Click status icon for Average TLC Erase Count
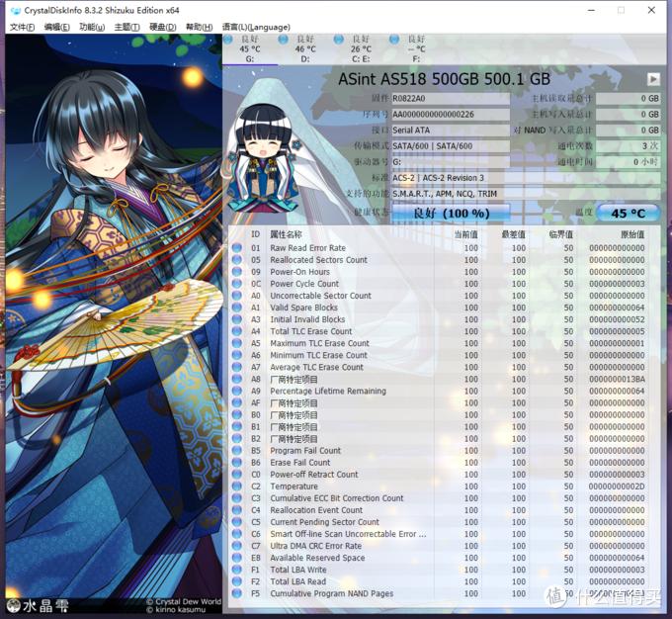 point(237,367)
